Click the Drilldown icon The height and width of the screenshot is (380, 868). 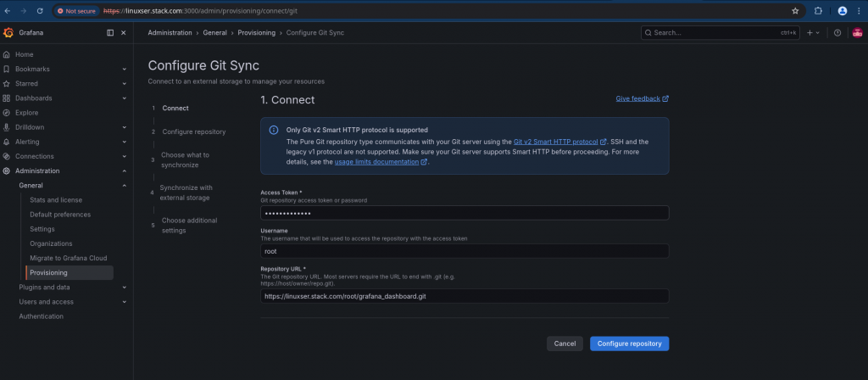(x=7, y=127)
